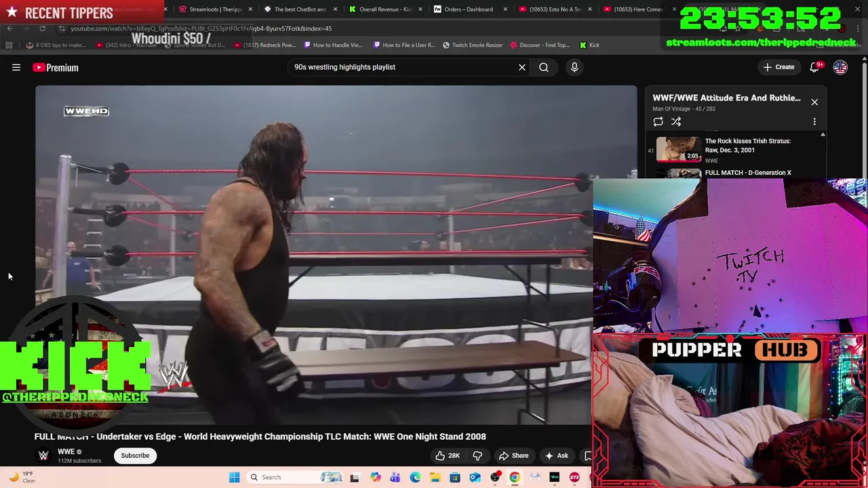Subscribe to the WWE channel
The height and width of the screenshot is (488, 868).
click(135, 455)
